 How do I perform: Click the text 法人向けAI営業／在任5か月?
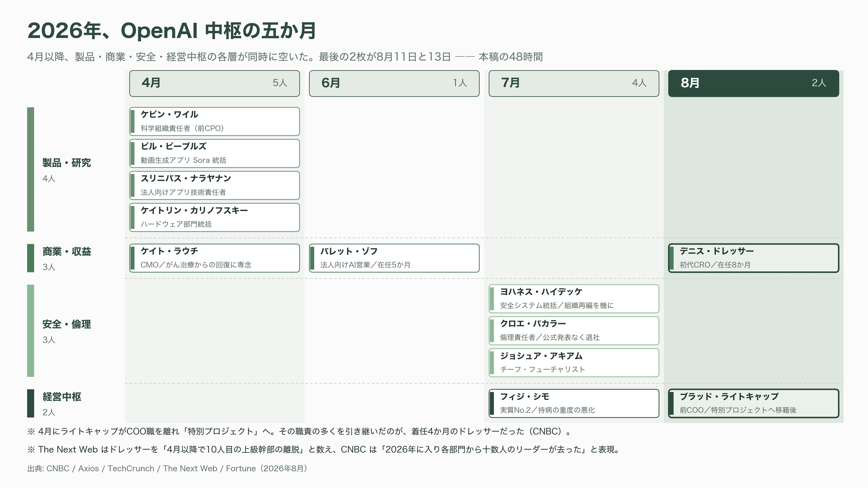(x=365, y=265)
